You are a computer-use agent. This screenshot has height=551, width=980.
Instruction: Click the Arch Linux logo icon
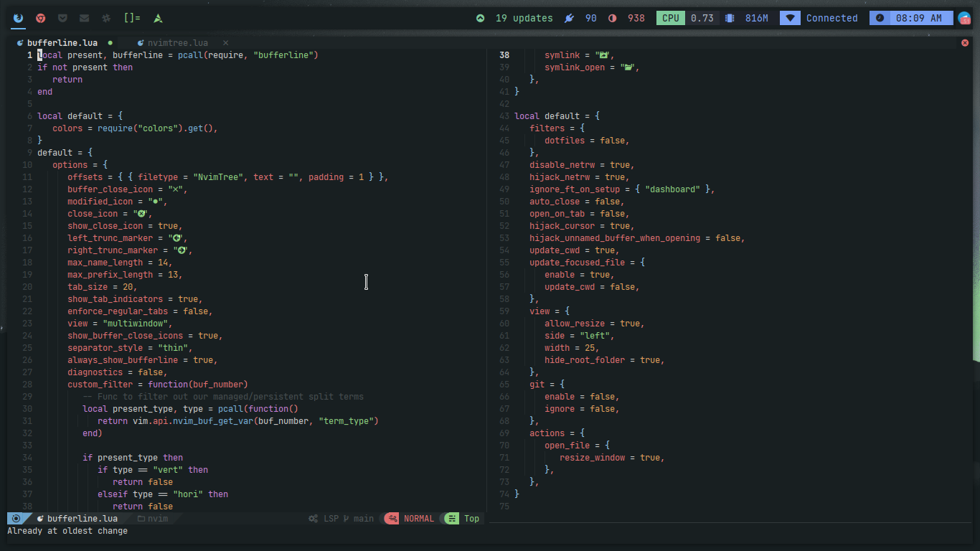click(x=158, y=18)
